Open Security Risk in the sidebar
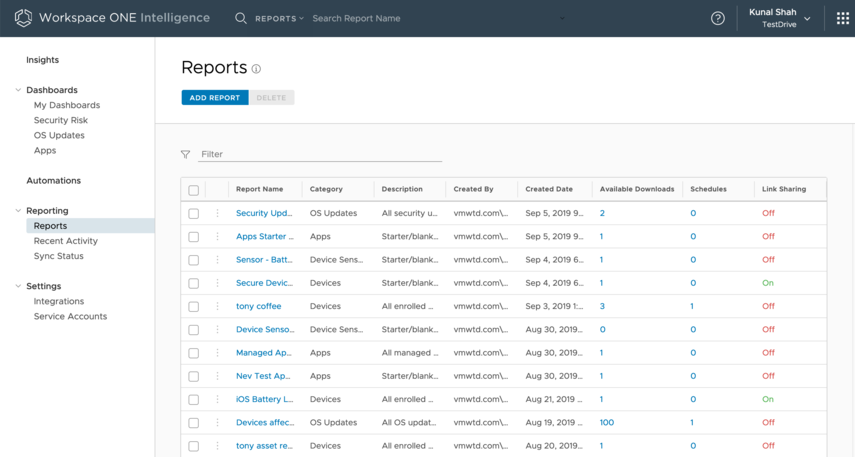Viewport: 855px width, 457px height. pos(61,120)
